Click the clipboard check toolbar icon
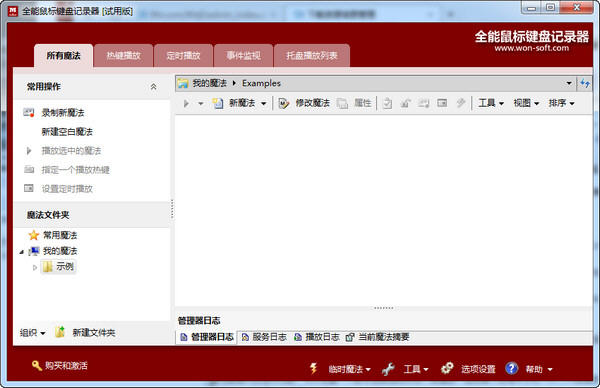The height and width of the screenshot is (388, 600). (387, 103)
